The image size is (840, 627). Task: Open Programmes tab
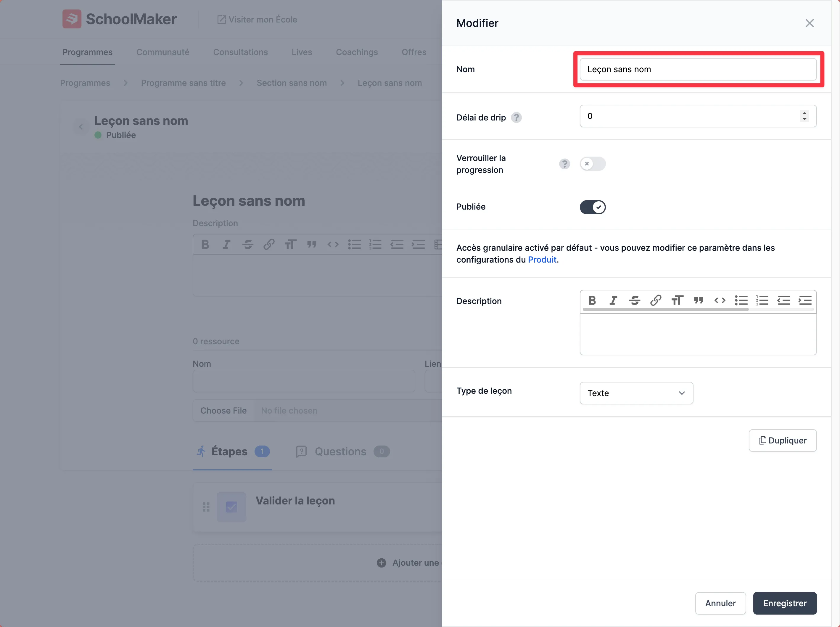[87, 52]
